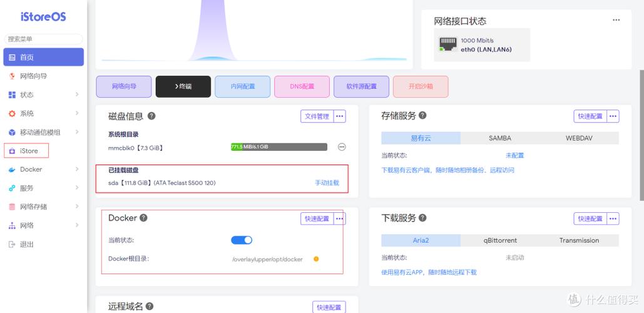
Task: Click the purple 网络向导 shortcut button
Action: pyautogui.click(x=124, y=86)
